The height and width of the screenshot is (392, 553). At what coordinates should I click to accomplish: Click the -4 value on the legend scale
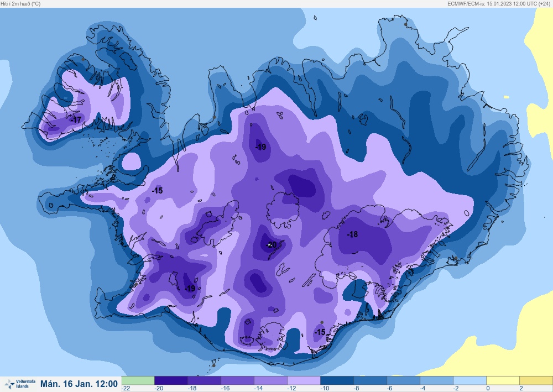(423, 388)
